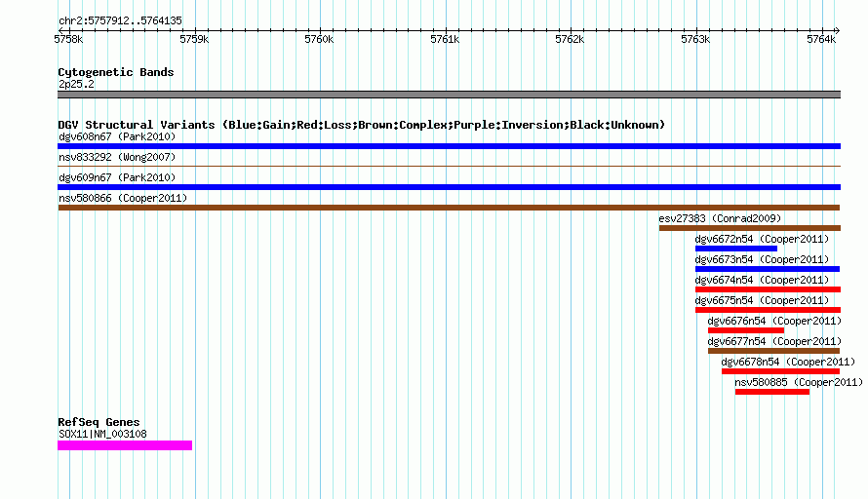Click the chr2:5757912..5764135 coordinates label
Screen dimensions: 868x499
pos(120,20)
